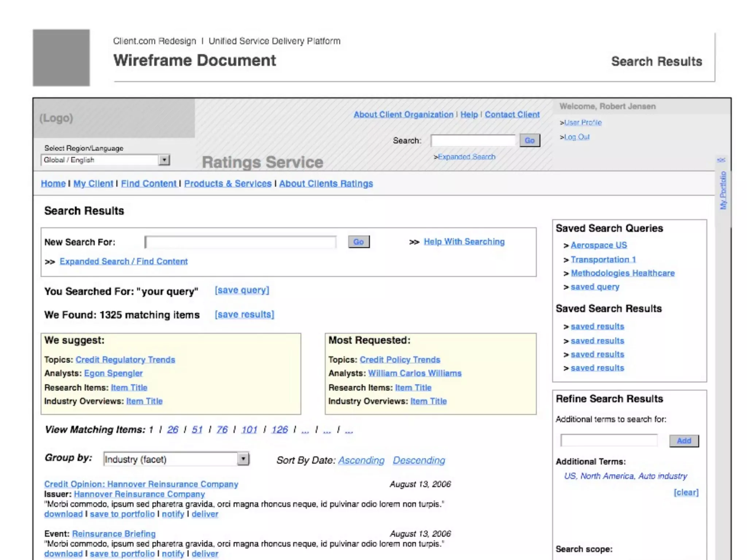
Task: Expand the Group by Industry (facet) dropdown
Action: (243, 459)
